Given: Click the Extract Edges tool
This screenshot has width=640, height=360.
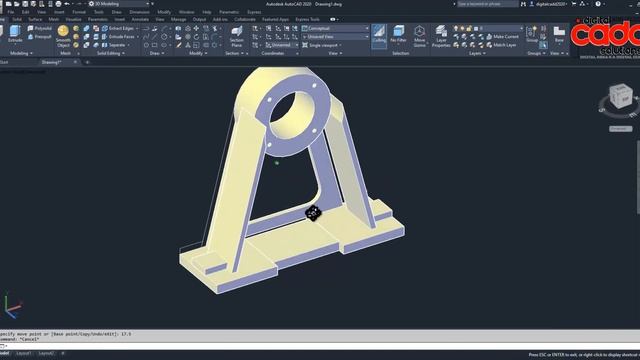Looking at the screenshot, I should [x=119, y=28].
